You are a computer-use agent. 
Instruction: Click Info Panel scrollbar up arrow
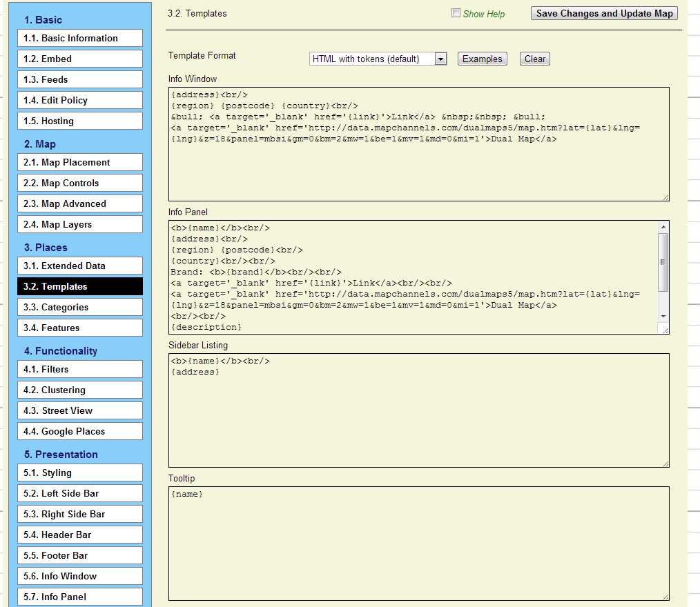tap(663, 226)
